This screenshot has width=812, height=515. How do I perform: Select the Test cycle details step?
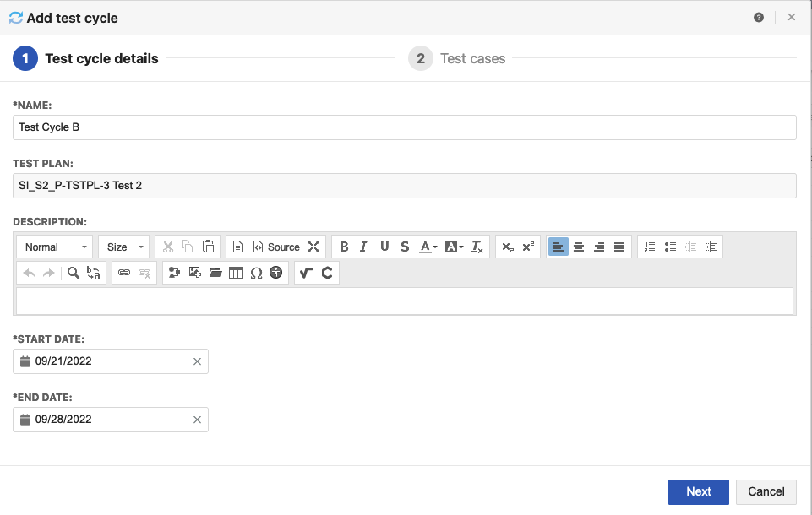point(101,58)
